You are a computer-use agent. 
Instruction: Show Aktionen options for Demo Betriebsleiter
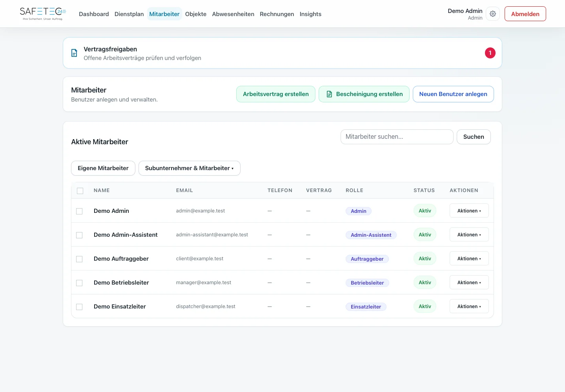[469, 282]
